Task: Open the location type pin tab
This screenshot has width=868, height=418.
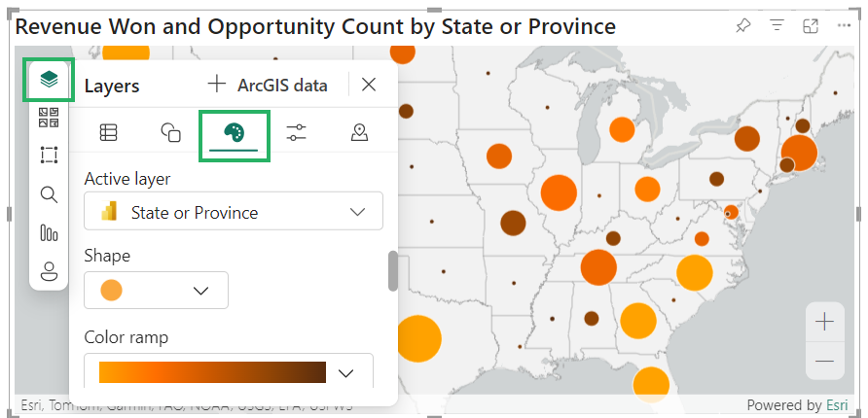Action: (359, 133)
